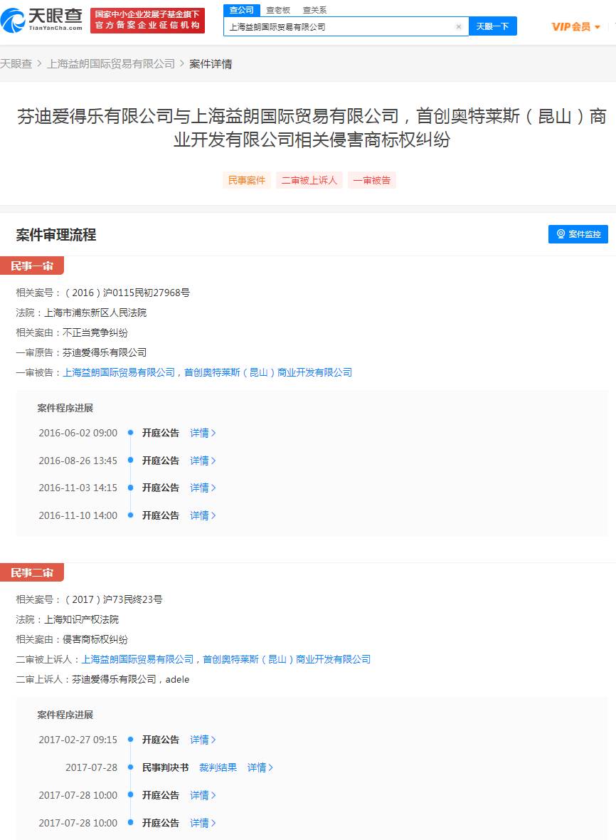
Task: Switch to the 查关系 tab
Action: pyautogui.click(x=314, y=10)
